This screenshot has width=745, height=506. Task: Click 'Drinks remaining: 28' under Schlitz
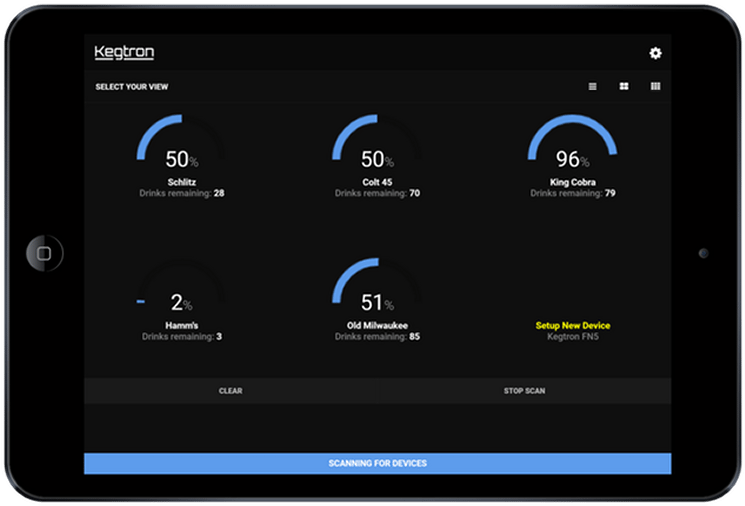tap(181, 193)
